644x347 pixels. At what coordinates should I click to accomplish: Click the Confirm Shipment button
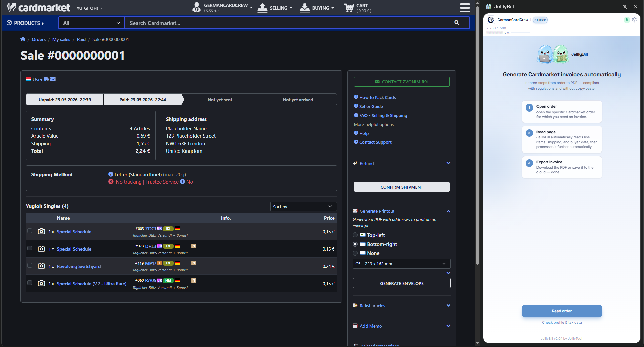(x=402, y=187)
